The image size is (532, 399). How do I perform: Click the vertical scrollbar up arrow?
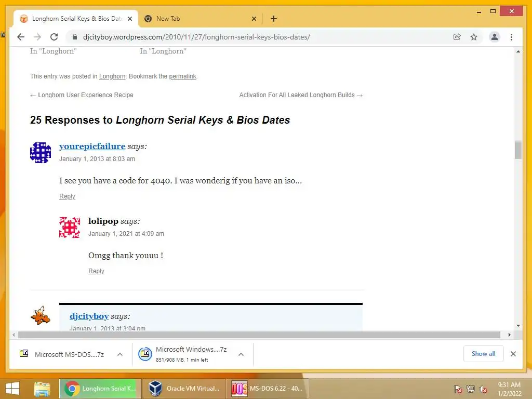[x=518, y=51]
